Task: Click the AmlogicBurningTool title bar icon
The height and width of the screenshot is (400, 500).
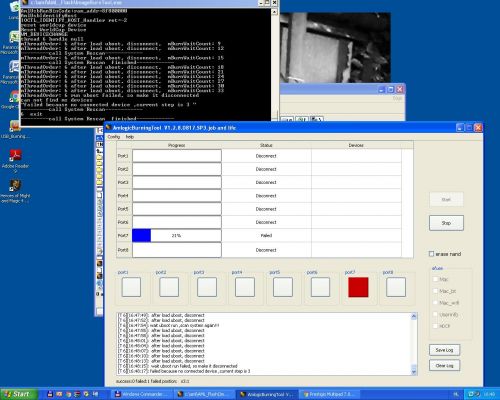Action: (108, 128)
